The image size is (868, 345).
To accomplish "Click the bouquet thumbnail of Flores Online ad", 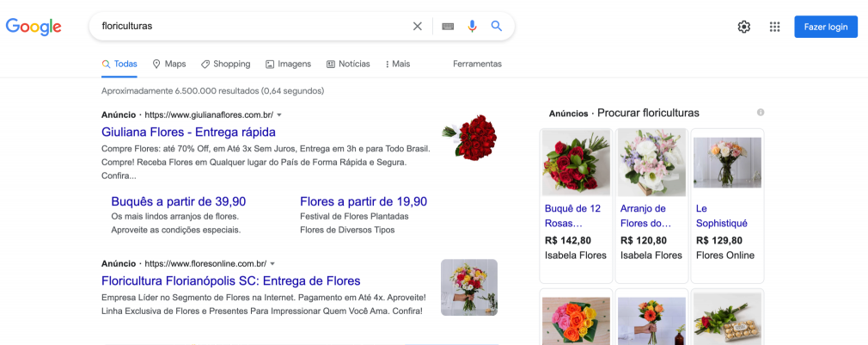I will tap(469, 287).
